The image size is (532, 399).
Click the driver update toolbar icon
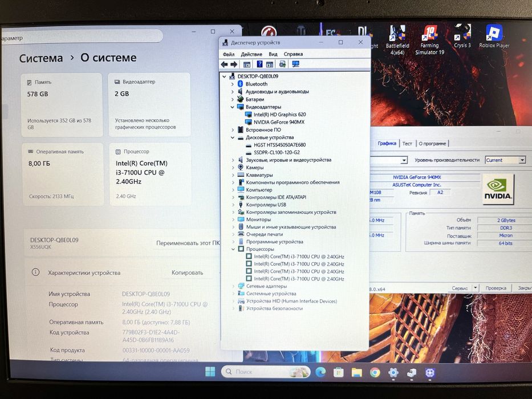tap(282, 64)
